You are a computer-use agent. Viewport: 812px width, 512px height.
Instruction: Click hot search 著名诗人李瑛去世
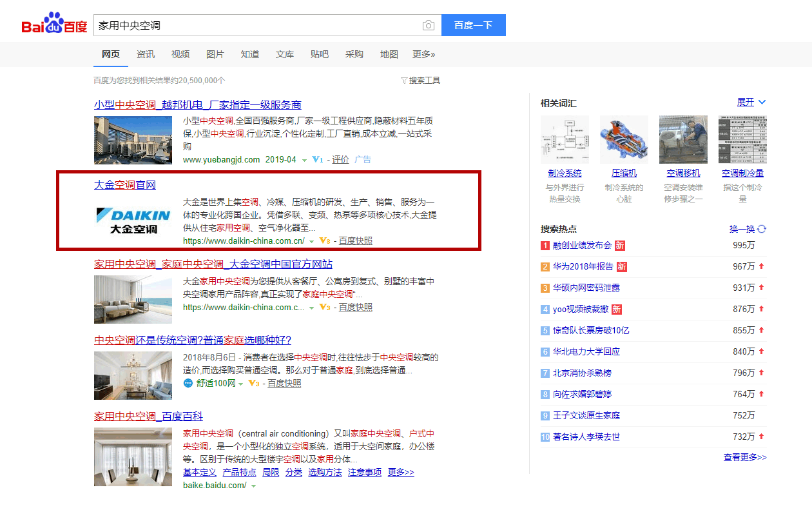586,437
